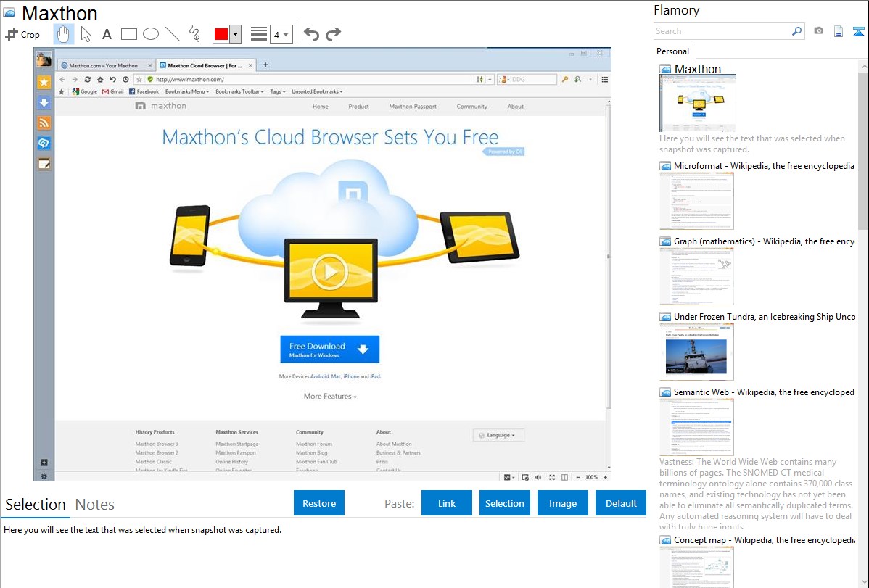Click the Android link under download
The width and height of the screenshot is (869, 588).
point(319,376)
